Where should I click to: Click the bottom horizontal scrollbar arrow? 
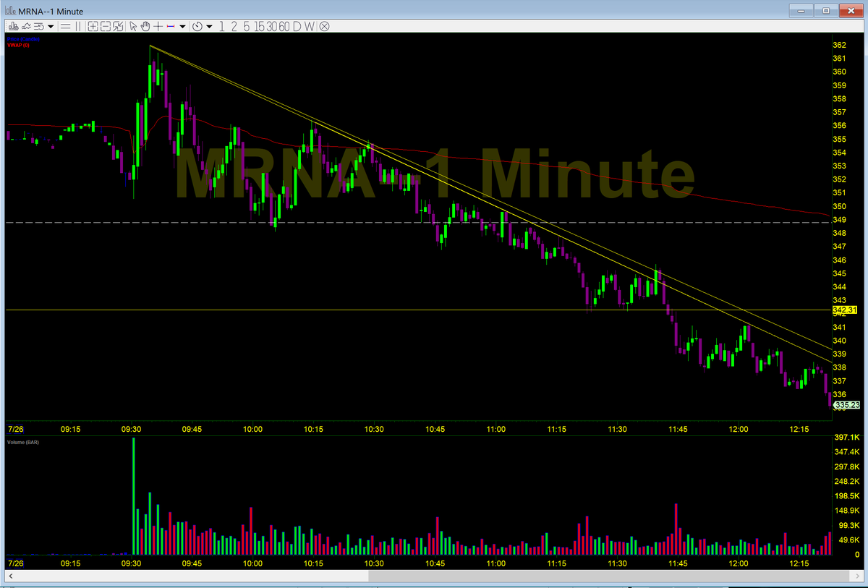click(10, 576)
